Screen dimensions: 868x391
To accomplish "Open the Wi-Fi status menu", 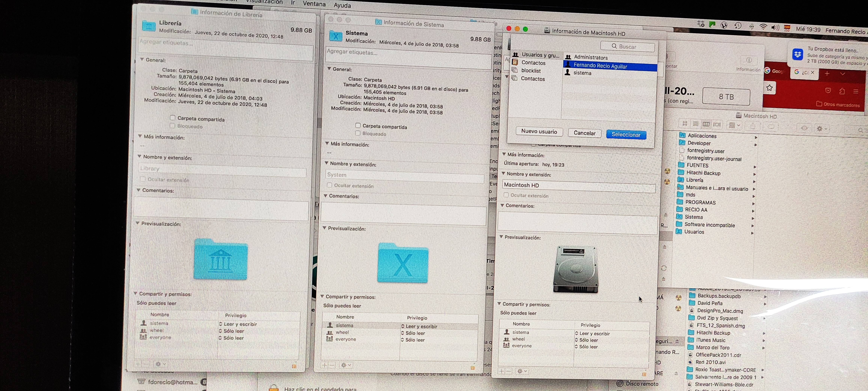I will 763,27.
